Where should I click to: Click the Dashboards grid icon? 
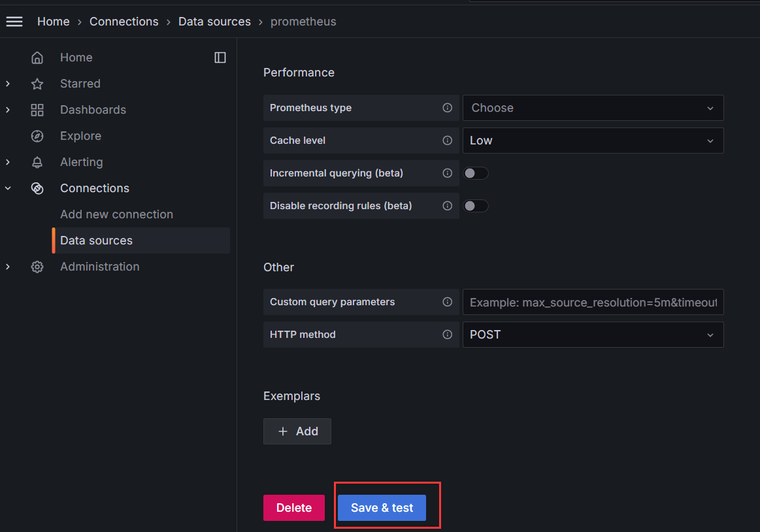pyautogui.click(x=37, y=110)
